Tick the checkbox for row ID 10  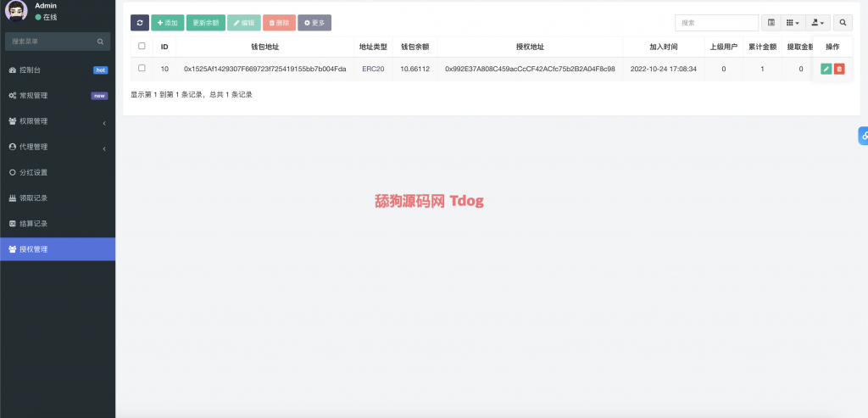point(142,68)
